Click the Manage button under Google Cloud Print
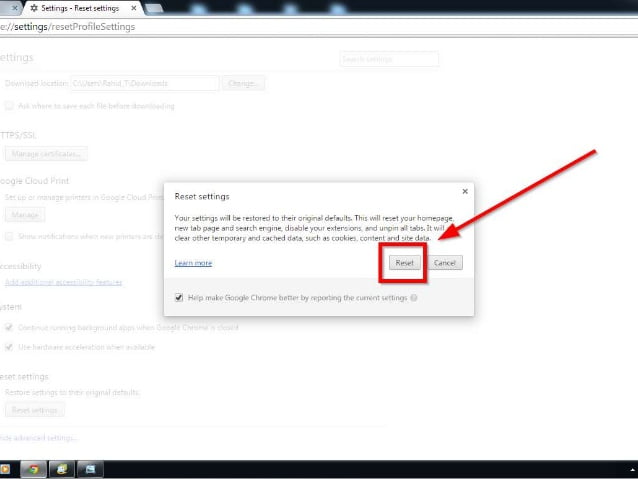The width and height of the screenshot is (638, 479). (x=25, y=214)
